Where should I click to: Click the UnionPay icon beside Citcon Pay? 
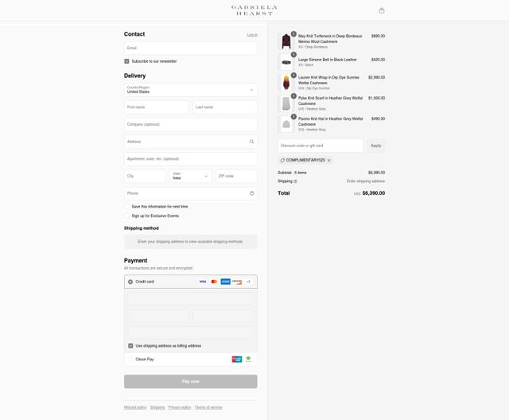(237, 359)
